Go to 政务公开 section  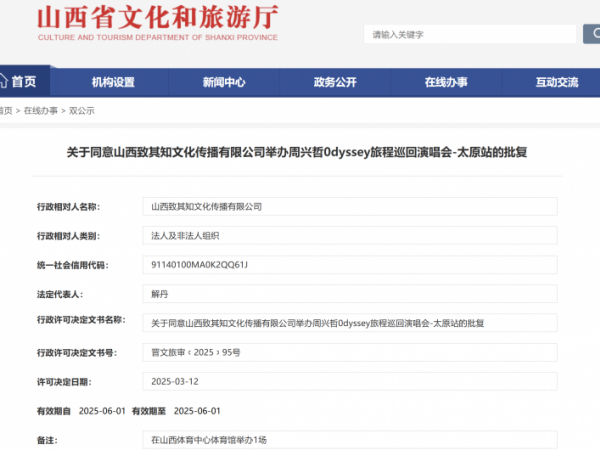coord(335,82)
